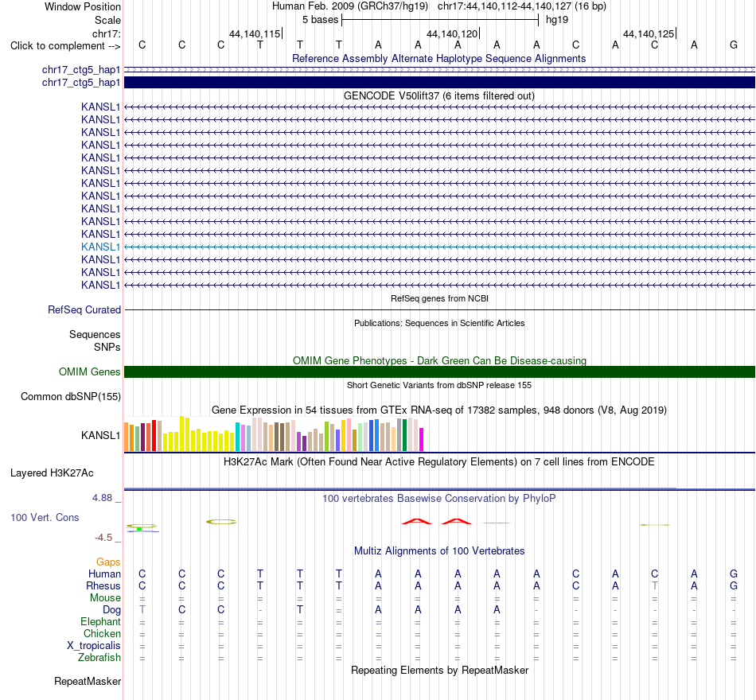Click the 44,140,115 position marker
The image size is (756, 700).
click(x=255, y=33)
